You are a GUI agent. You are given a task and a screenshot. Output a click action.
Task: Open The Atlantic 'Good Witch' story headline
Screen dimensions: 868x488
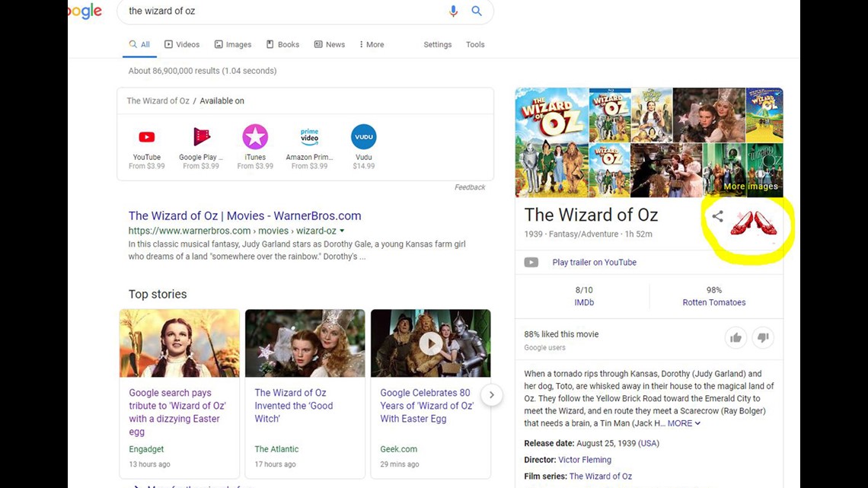pyautogui.click(x=293, y=406)
